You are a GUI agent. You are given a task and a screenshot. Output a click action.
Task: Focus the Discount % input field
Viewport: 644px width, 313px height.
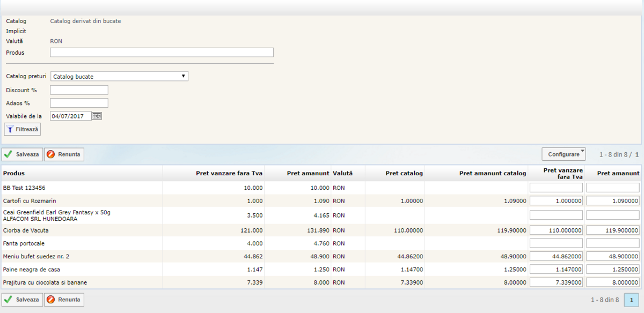(x=79, y=90)
